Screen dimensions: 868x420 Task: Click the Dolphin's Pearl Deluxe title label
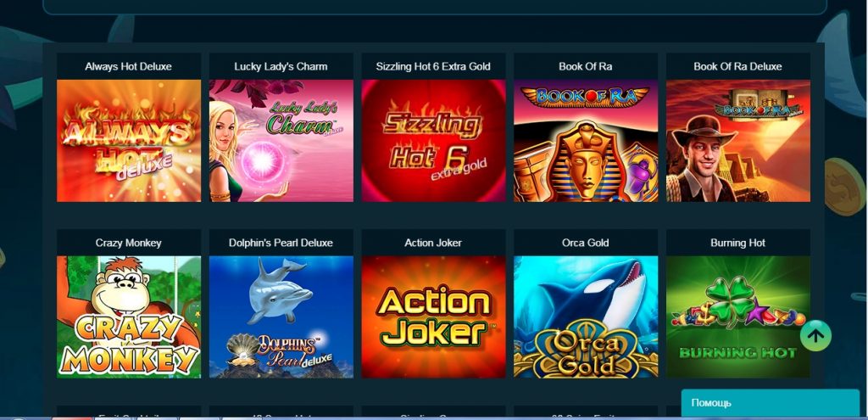281,243
